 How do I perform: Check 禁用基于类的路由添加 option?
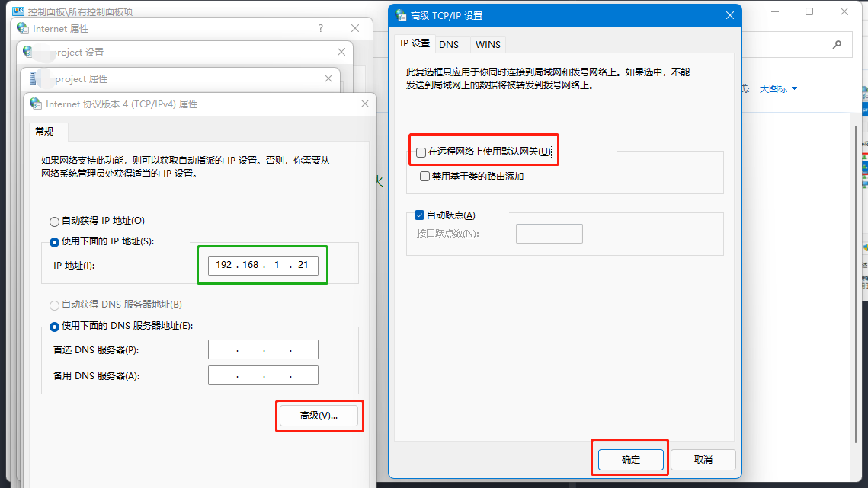coord(425,176)
